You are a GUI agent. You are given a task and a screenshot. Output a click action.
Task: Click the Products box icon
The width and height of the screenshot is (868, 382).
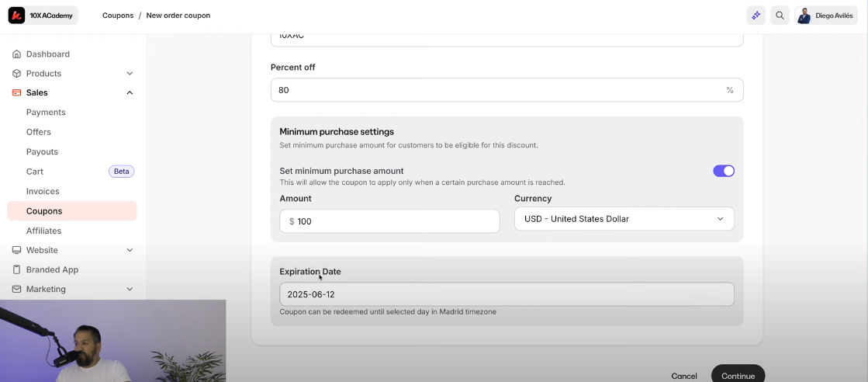[x=17, y=74]
